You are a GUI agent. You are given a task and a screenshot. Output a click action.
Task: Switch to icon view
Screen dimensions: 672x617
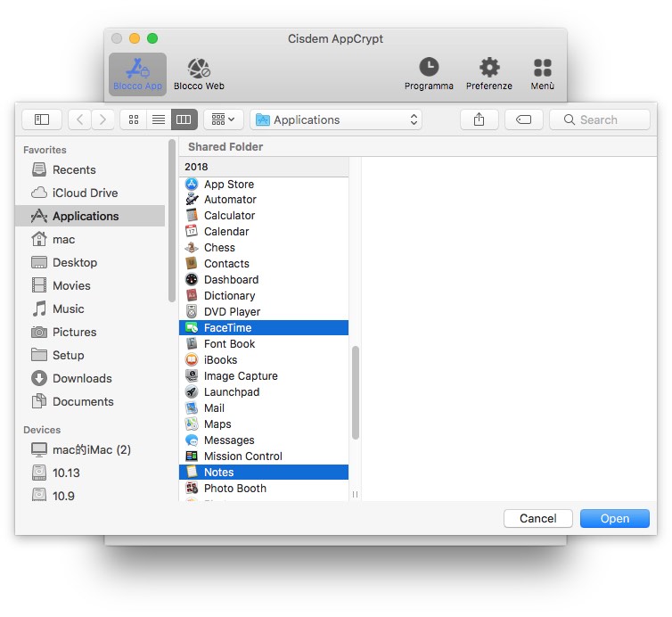134,119
